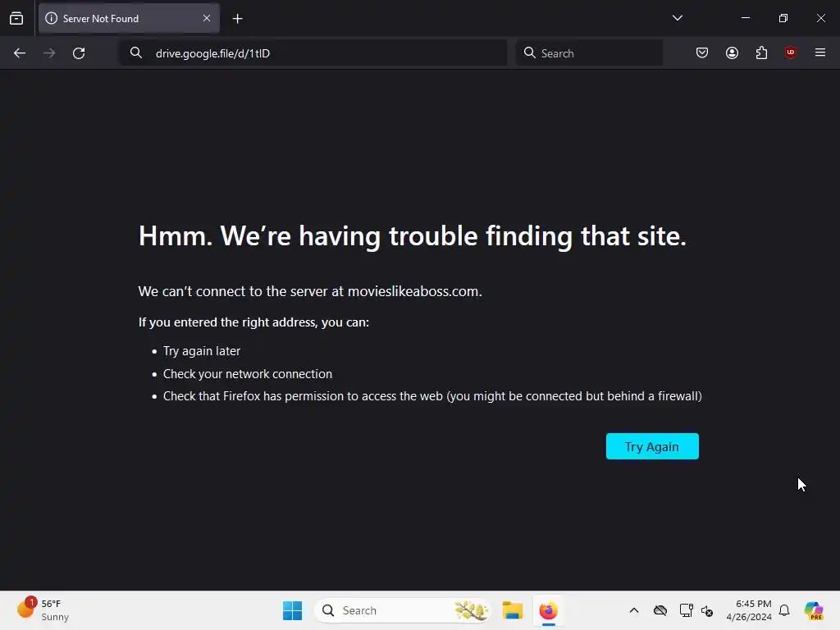Screen dimensions: 840x630
Task: Click 'If you entered the right address' text
Action: click(253, 322)
